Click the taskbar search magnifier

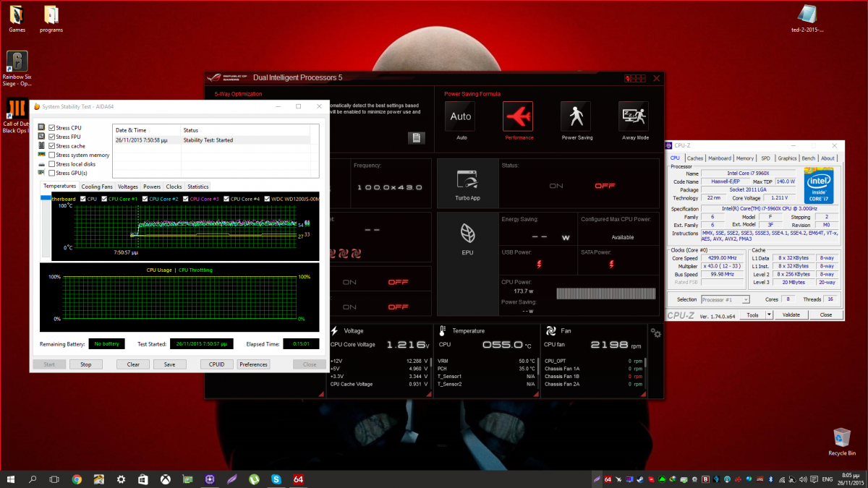pos(33,479)
